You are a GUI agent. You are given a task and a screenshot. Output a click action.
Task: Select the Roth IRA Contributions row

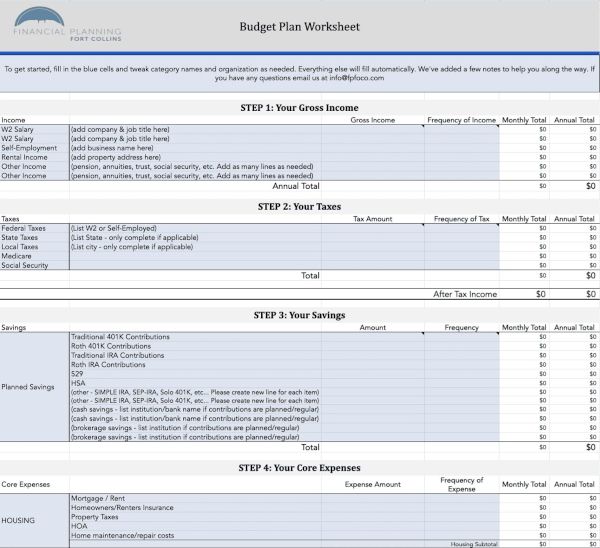click(x=196, y=365)
